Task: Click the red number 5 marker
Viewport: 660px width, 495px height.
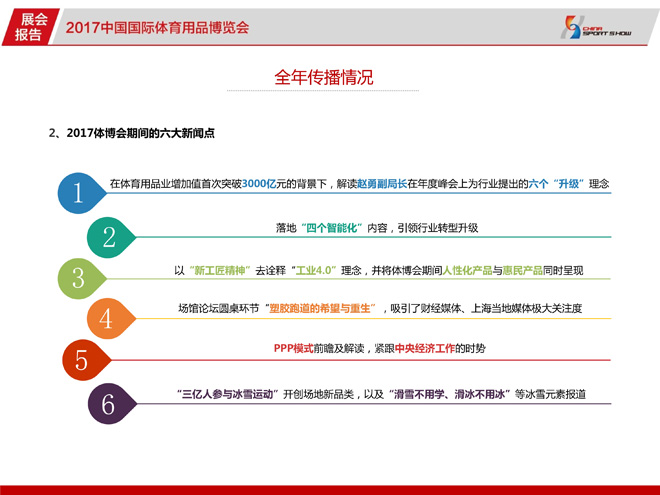Action: pos(86,360)
